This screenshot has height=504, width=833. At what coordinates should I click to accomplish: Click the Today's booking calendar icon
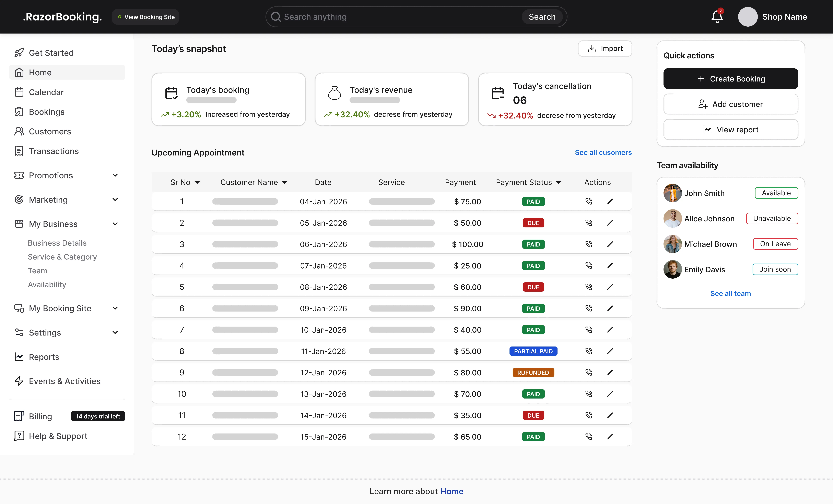click(x=171, y=93)
